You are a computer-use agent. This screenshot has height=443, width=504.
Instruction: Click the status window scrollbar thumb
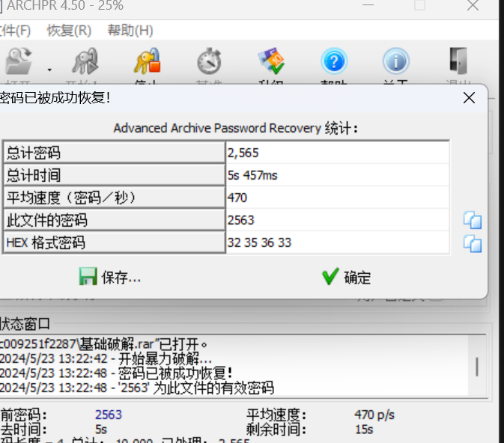click(477, 367)
